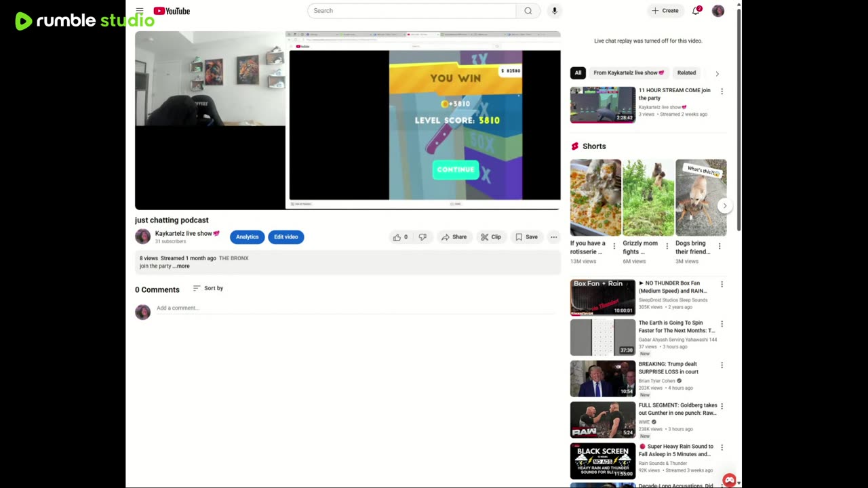Open Dogs bring their friend short thumbnail

tap(701, 198)
